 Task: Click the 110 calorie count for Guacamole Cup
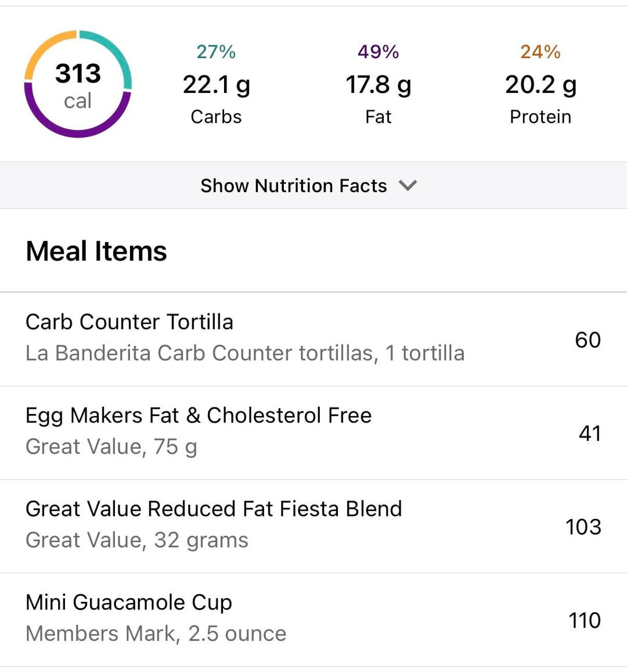pyautogui.click(x=584, y=620)
